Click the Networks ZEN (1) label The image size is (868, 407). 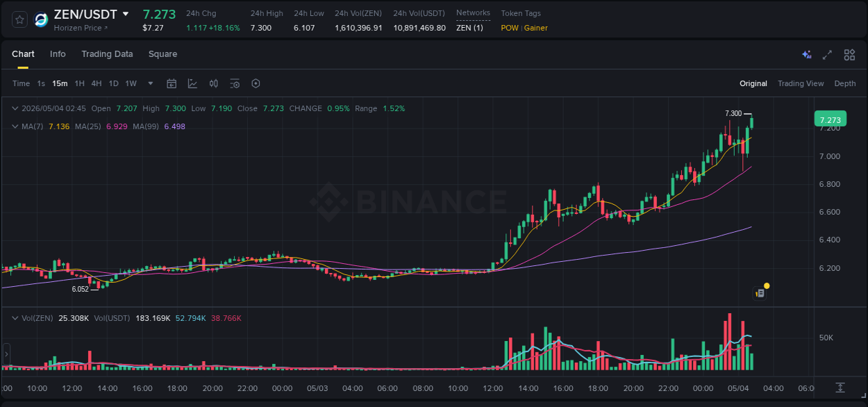coord(469,28)
